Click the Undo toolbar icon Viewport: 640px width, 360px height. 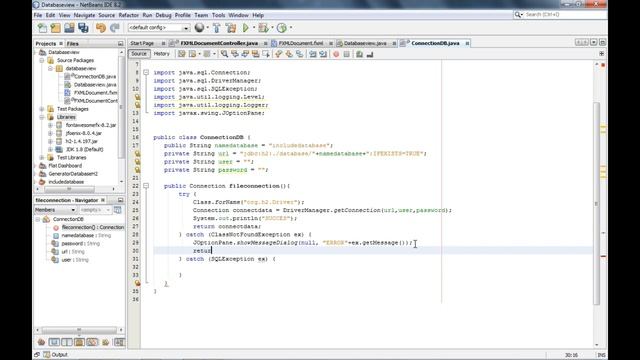tap(101, 28)
